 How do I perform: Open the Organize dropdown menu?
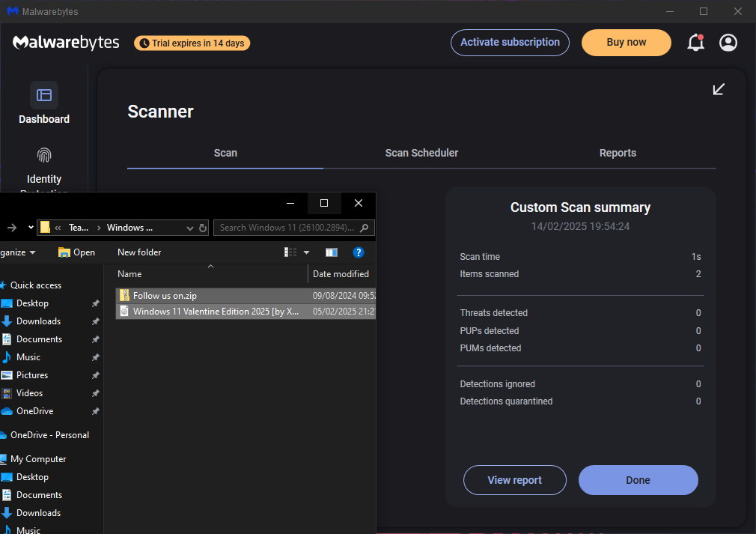(17, 252)
